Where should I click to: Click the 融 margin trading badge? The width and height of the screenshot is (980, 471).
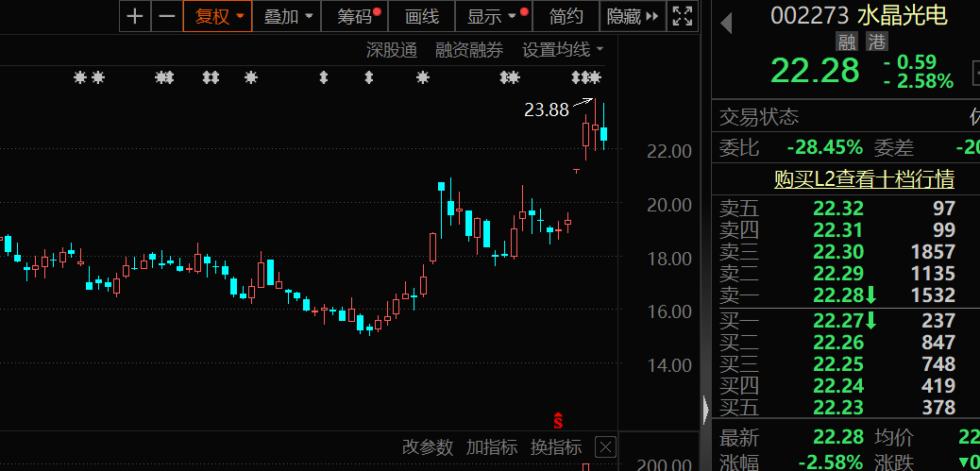click(845, 42)
